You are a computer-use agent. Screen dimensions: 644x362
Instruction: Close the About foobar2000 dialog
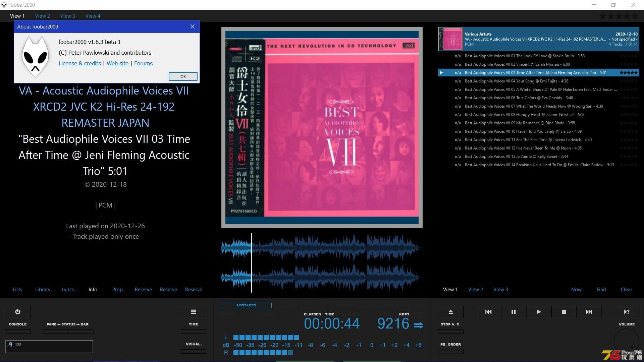pos(193,26)
